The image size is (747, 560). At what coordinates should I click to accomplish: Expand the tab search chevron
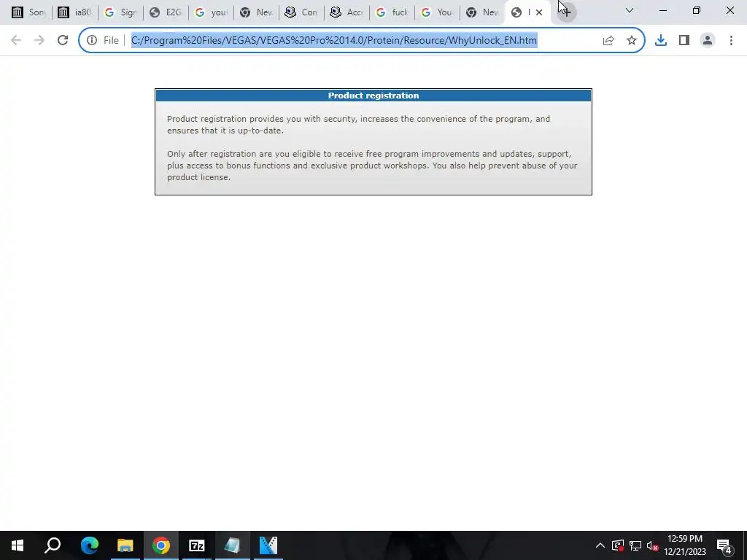pos(630,10)
